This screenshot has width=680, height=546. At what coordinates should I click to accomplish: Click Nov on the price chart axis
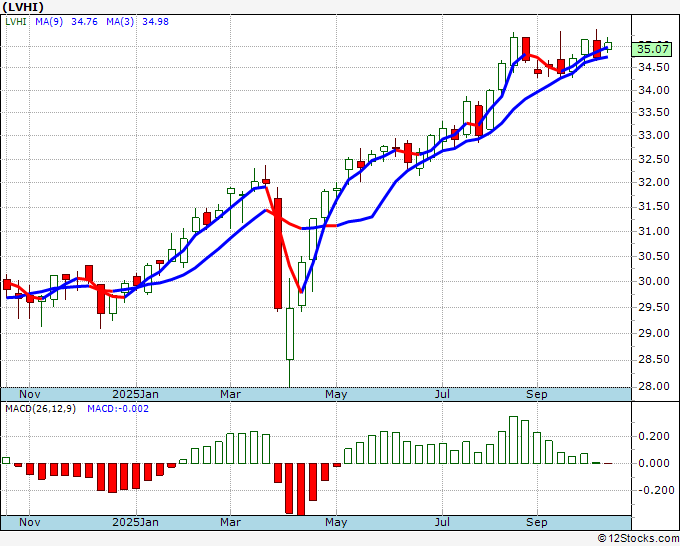(x=29, y=394)
